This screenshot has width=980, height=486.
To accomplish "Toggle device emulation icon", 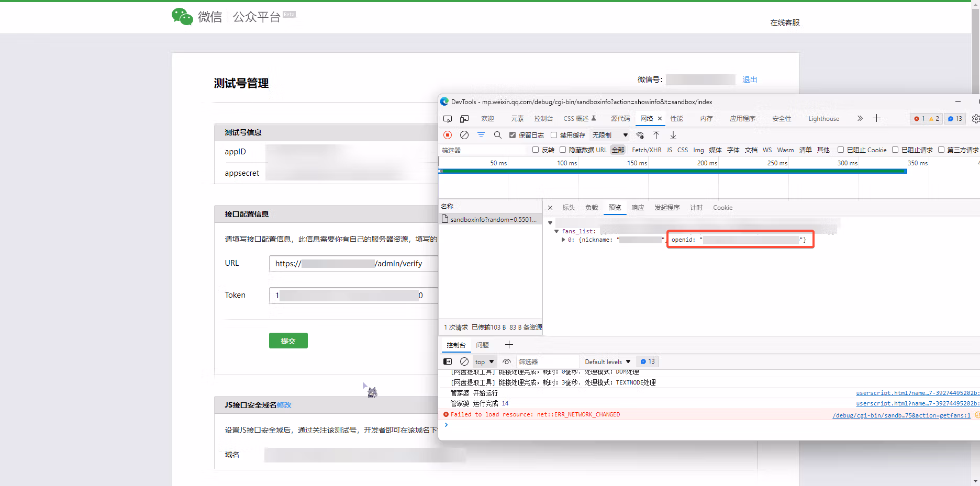I will 464,119.
